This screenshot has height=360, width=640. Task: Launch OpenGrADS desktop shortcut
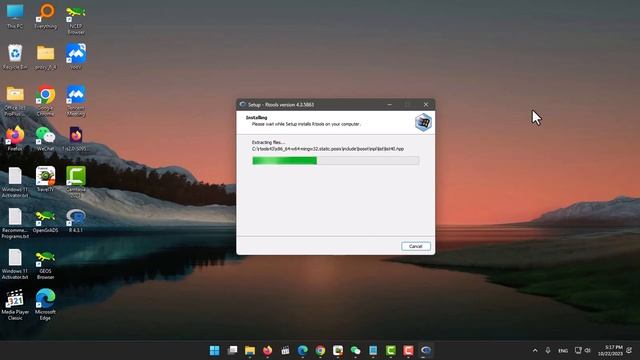coord(45,220)
